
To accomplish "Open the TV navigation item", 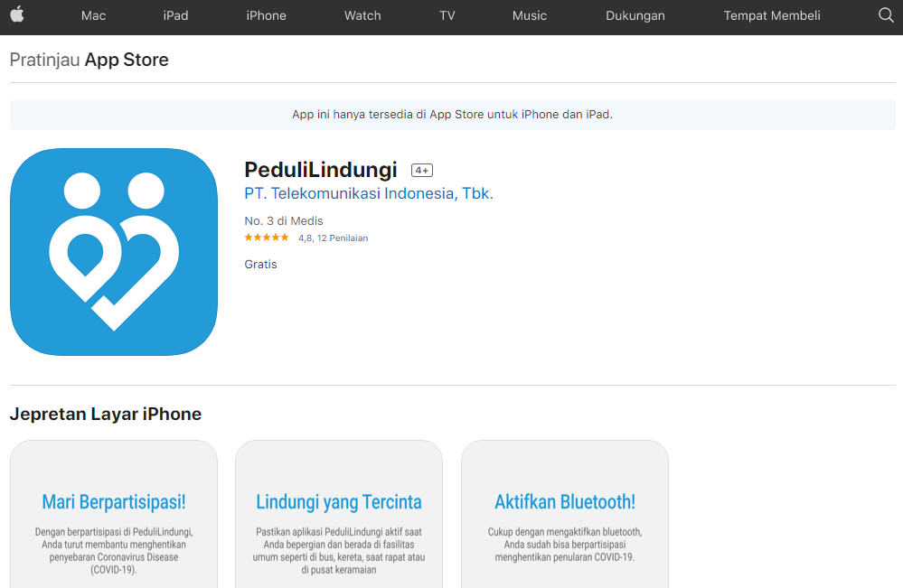I will click(447, 15).
